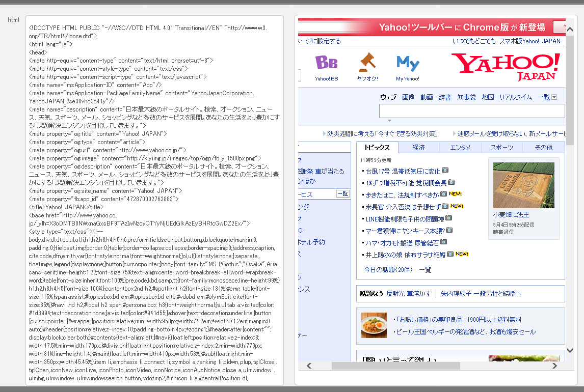Open 反射光 車溶かす trending link
Image resolution: width=584 pixels, height=392 pixels.
pos(409,293)
